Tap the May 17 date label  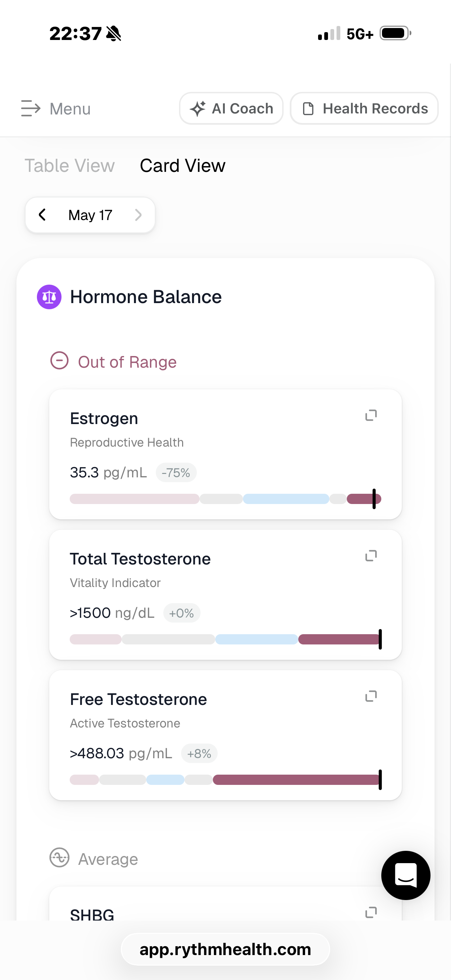(91, 215)
